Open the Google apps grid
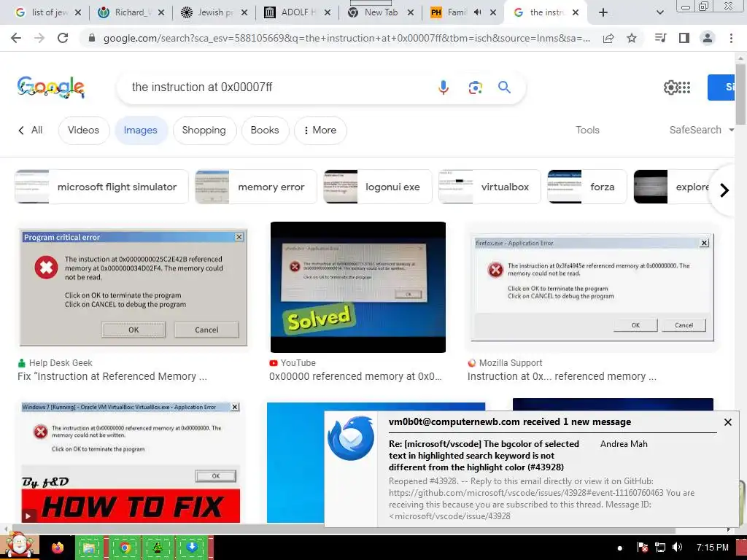 click(684, 87)
